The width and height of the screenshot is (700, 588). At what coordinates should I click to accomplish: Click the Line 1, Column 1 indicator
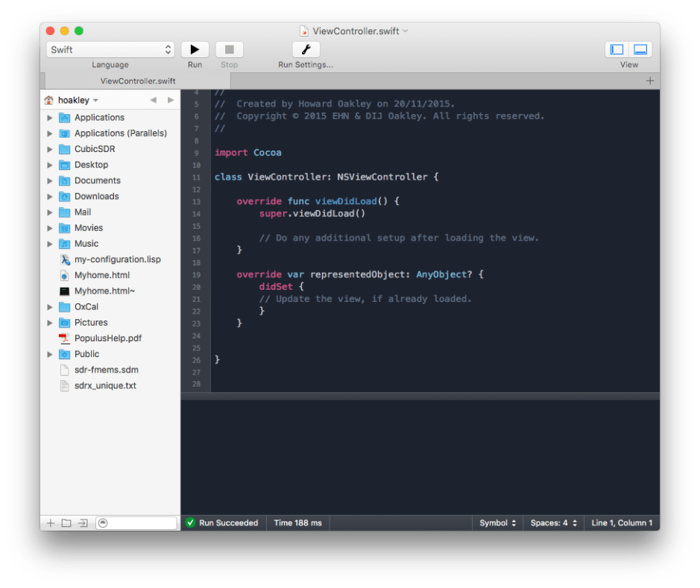pos(621,523)
